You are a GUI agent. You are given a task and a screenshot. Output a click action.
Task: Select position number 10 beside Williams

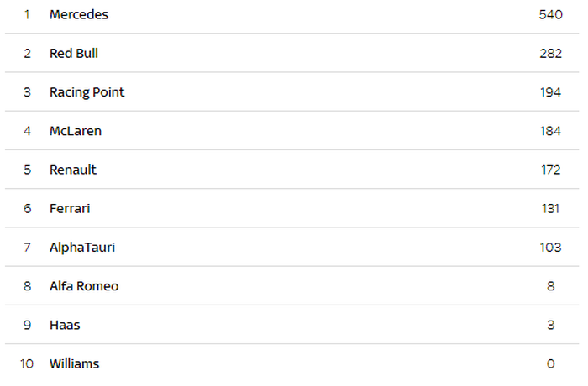[27, 363]
